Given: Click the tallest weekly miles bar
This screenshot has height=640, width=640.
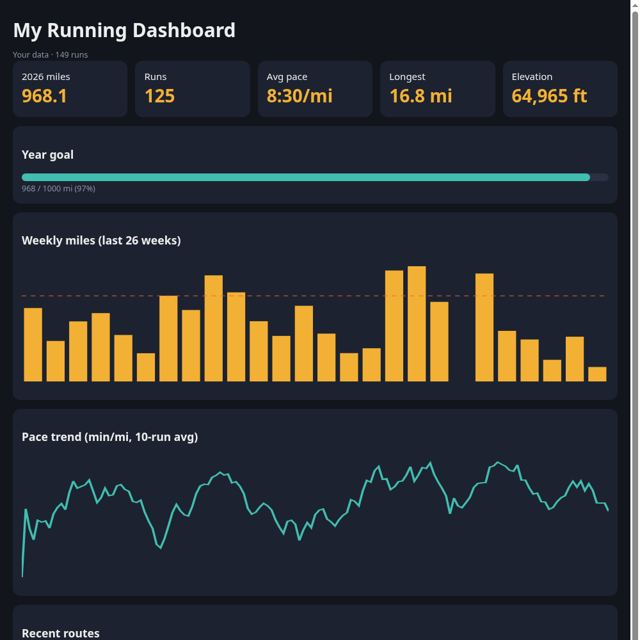Looking at the screenshot, I should (x=417, y=324).
